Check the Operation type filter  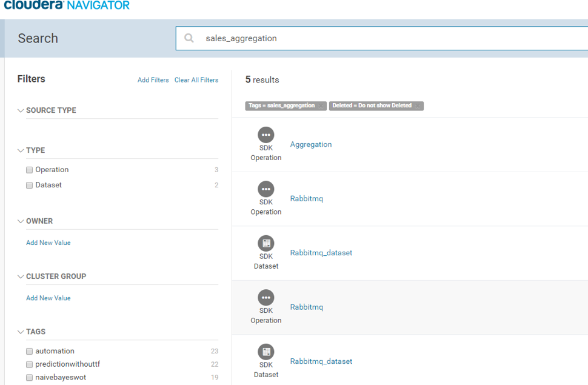click(29, 170)
